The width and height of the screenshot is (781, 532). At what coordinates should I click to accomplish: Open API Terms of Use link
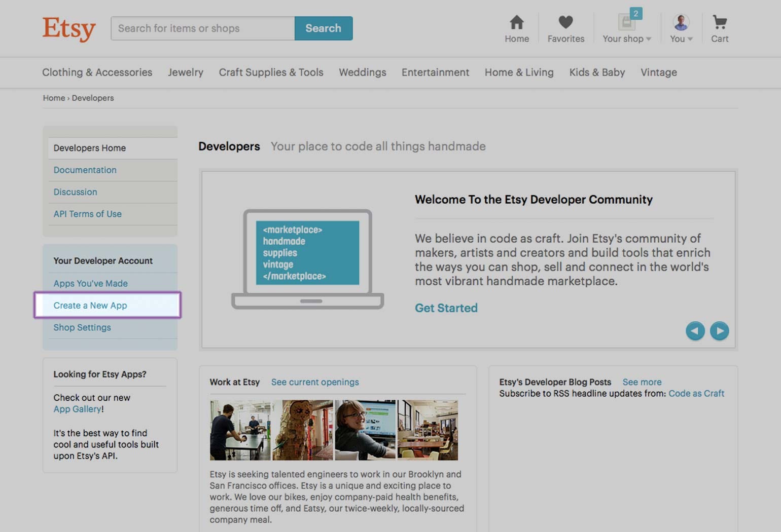click(87, 214)
